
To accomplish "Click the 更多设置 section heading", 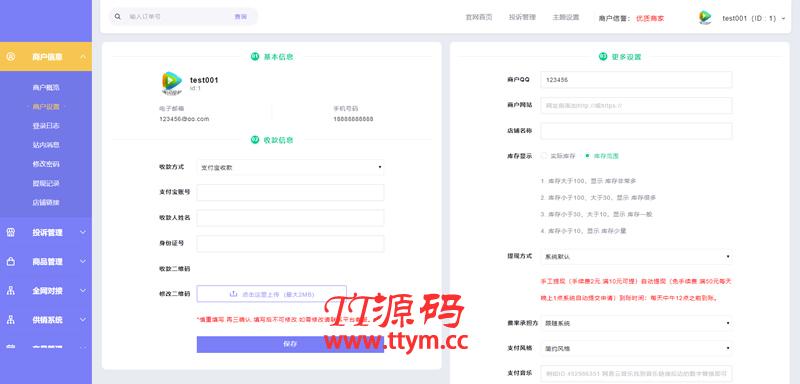I will 627,57.
